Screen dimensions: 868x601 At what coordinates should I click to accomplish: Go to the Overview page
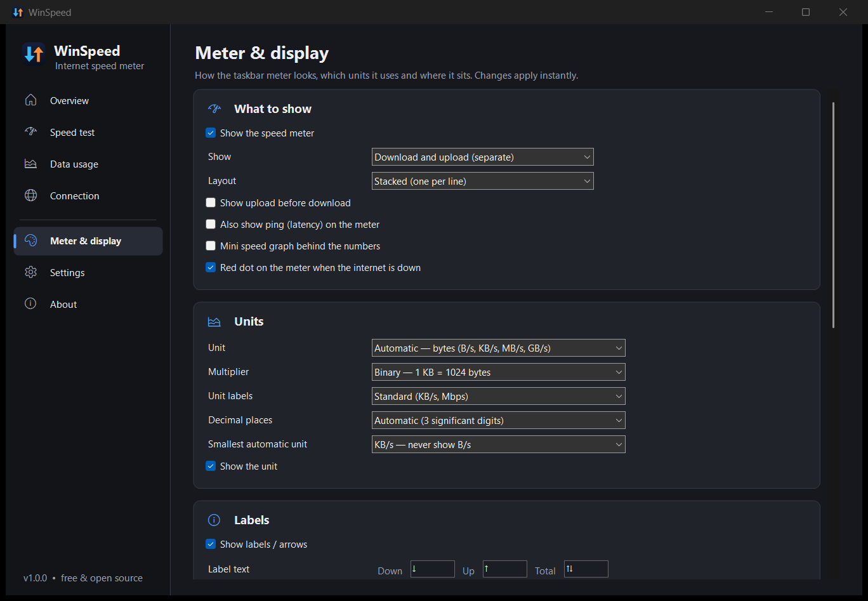click(x=88, y=100)
